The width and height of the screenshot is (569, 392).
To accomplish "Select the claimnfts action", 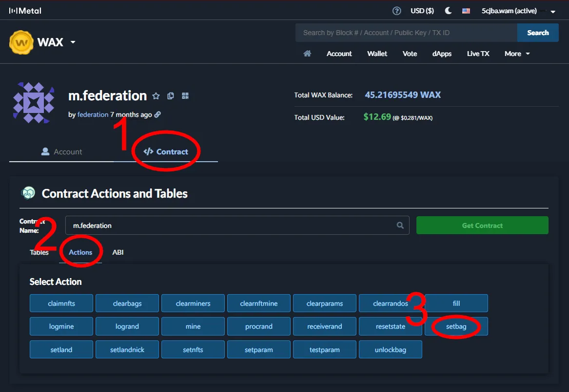I will (61, 303).
